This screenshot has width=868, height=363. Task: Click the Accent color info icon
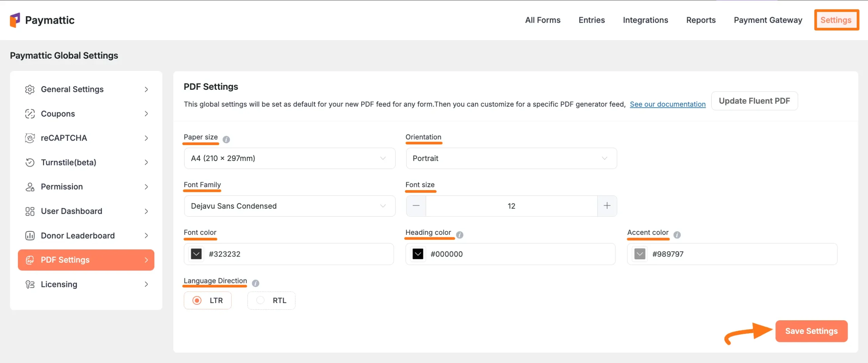point(677,235)
